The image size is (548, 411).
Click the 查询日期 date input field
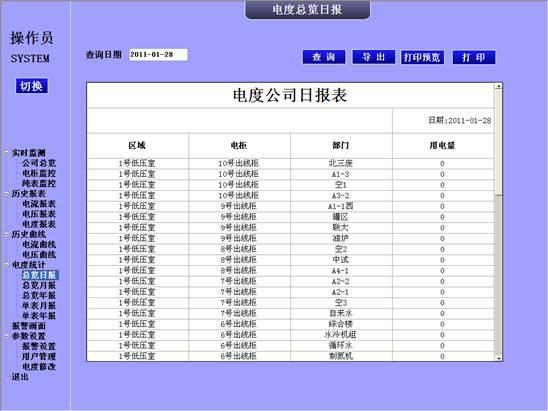(x=158, y=55)
